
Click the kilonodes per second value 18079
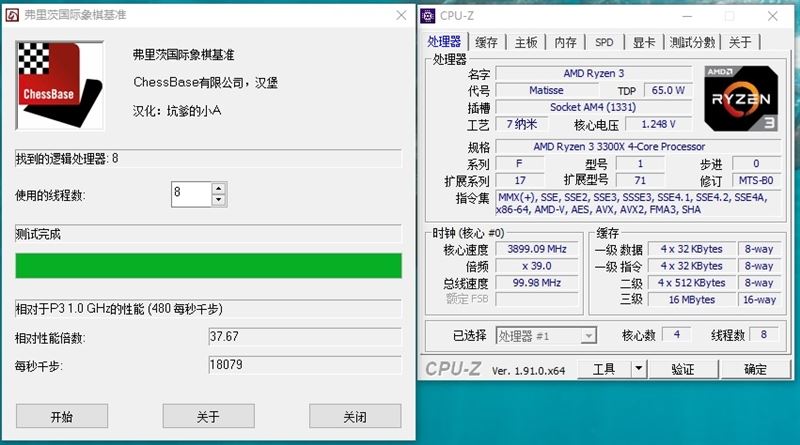[305, 365]
